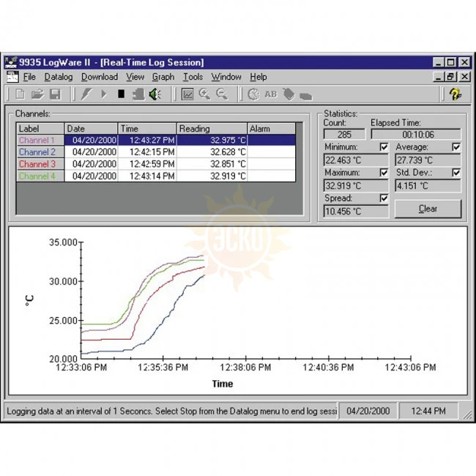
Task: Open the Window menu
Action: [226, 77]
